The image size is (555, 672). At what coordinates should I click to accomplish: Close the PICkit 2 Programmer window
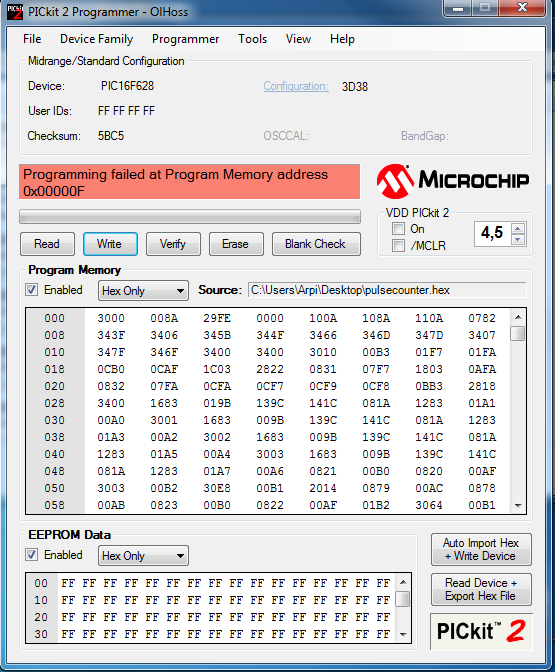pos(522,8)
